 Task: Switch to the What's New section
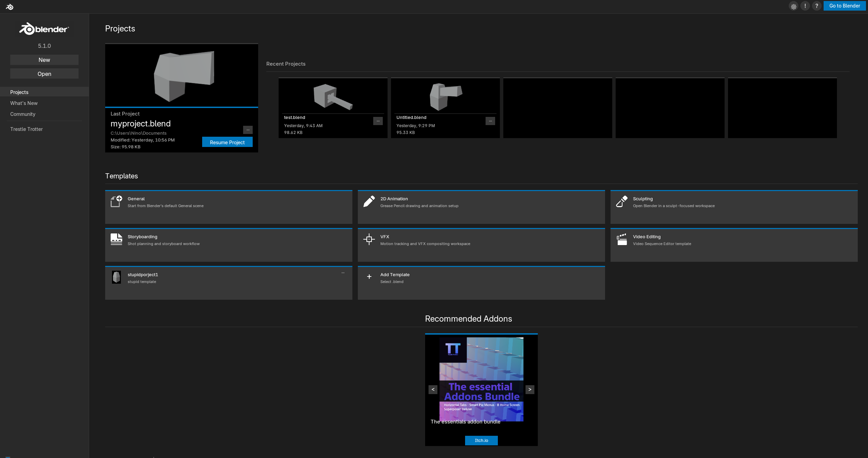coord(24,103)
